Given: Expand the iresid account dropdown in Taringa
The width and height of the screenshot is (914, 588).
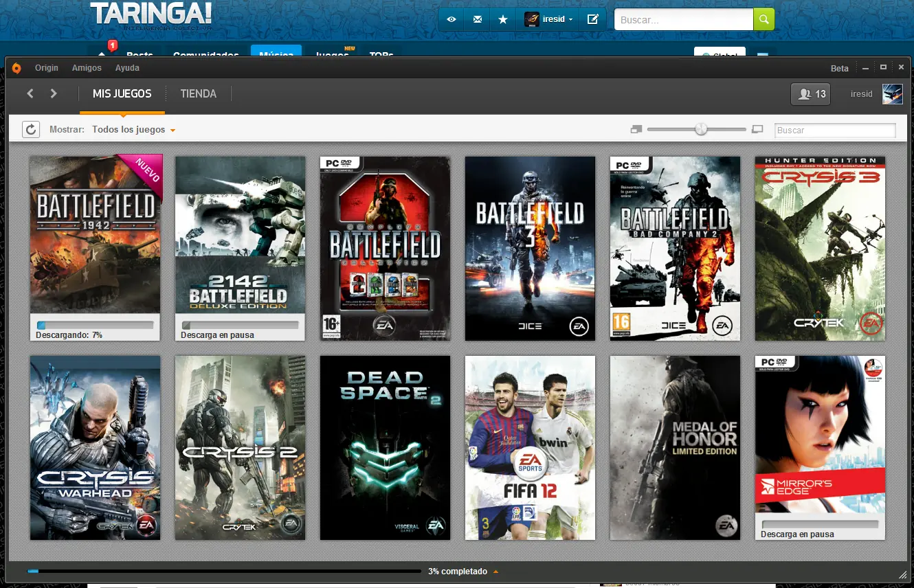Looking at the screenshot, I should click(x=548, y=19).
